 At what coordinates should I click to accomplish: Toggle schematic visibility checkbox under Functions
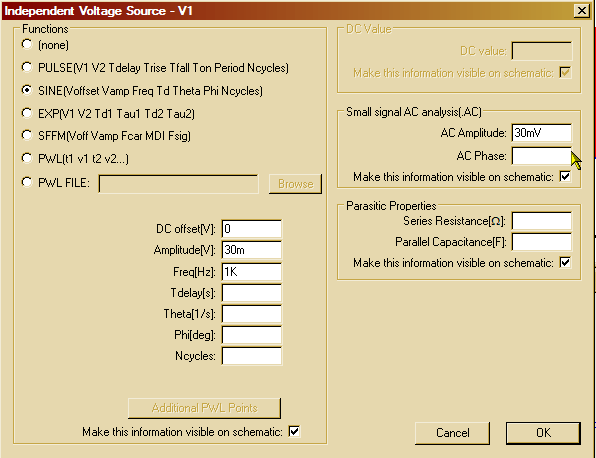(x=294, y=431)
